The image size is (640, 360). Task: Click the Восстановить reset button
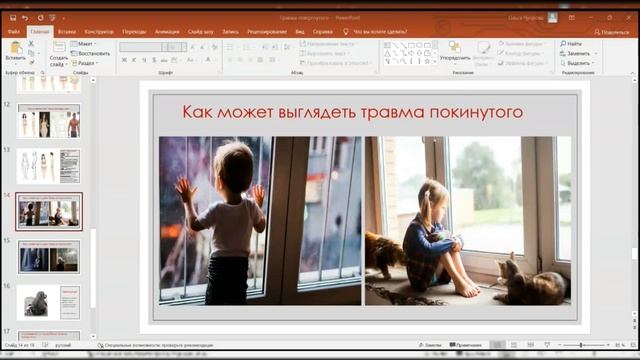pos(91,53)
